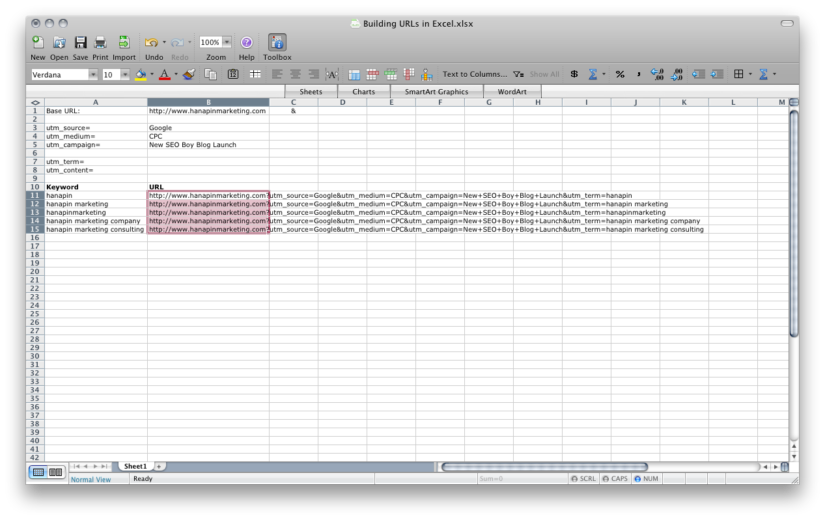
Task: Click the column width fit icon
Action: point(332,75)
